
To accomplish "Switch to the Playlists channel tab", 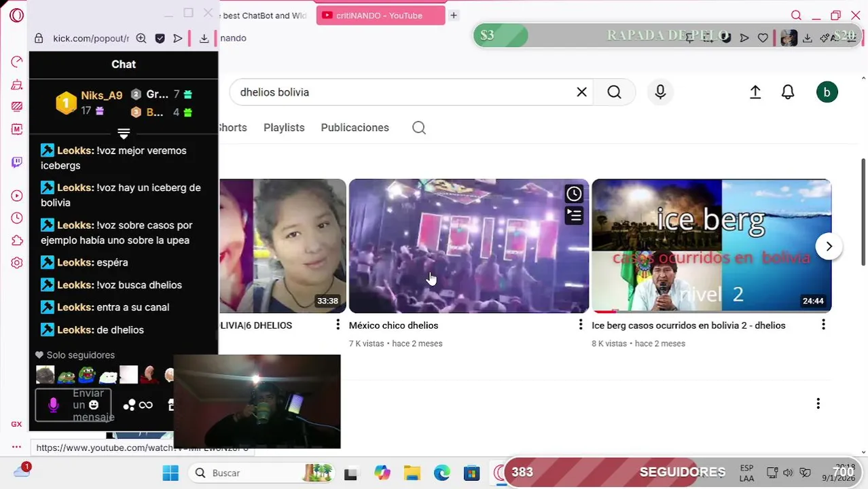I will tap(284, 128).
